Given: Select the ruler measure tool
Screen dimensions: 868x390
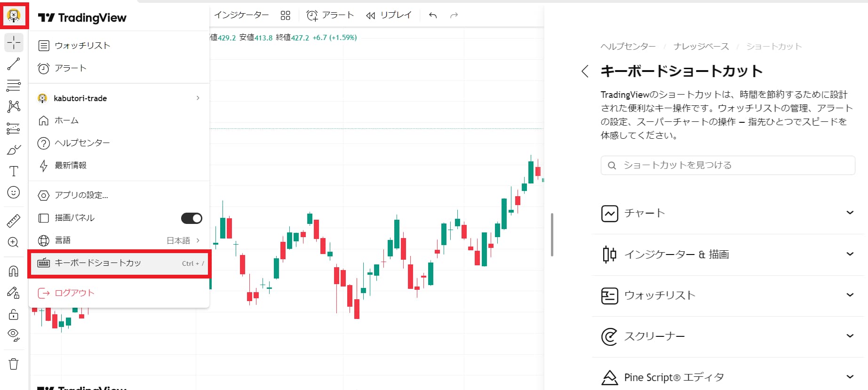Looking at the screenshot, I should [14, 221].
